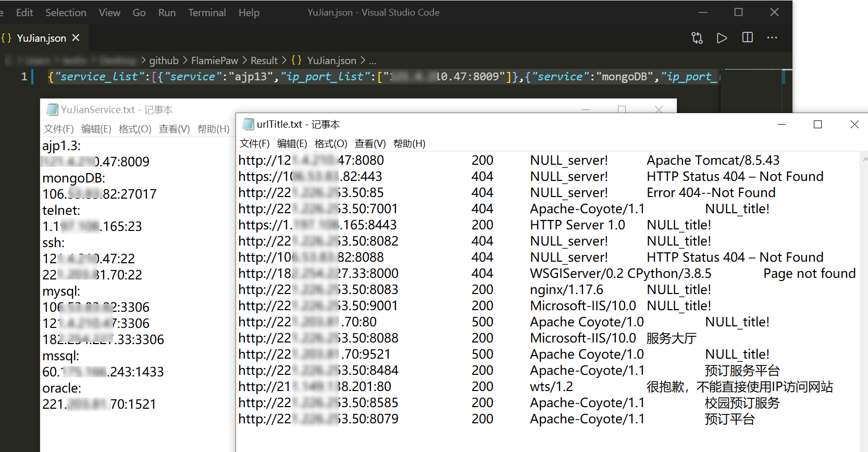This screenshot has height=452, width=868.
Task: Click the "mongoDB:" line in YuJianService.txt
Action: [73, 178]
